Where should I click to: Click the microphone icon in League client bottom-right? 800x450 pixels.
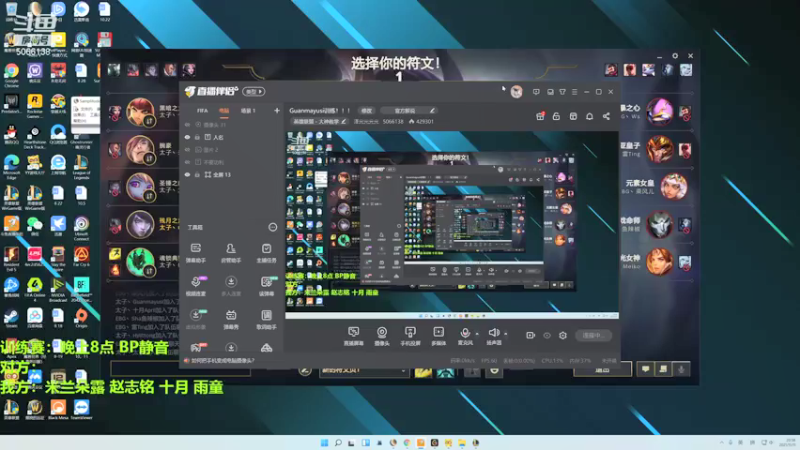pyautogui.click(x=681, y=369)
